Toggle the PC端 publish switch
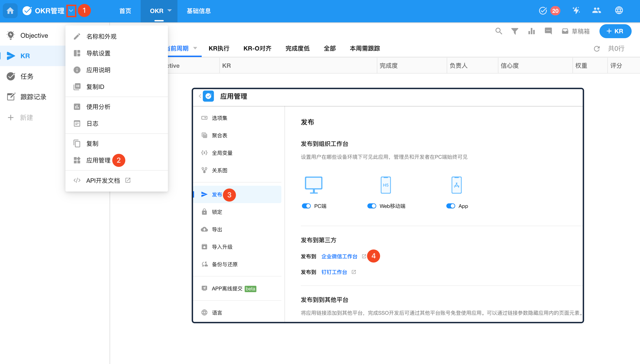The width and height of the screenshot is (640, 364). pos(306,206)
